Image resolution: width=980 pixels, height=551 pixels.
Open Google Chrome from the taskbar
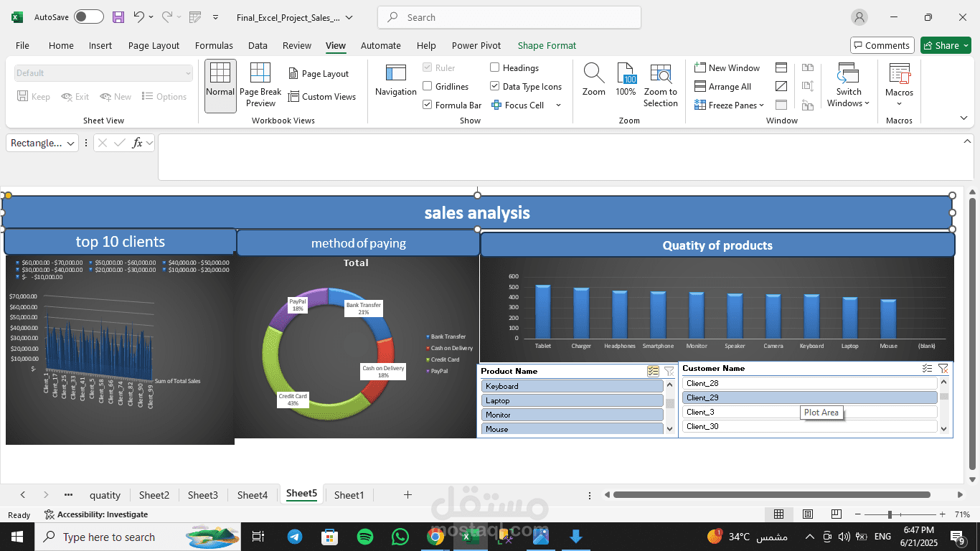[x=435, y=537]
